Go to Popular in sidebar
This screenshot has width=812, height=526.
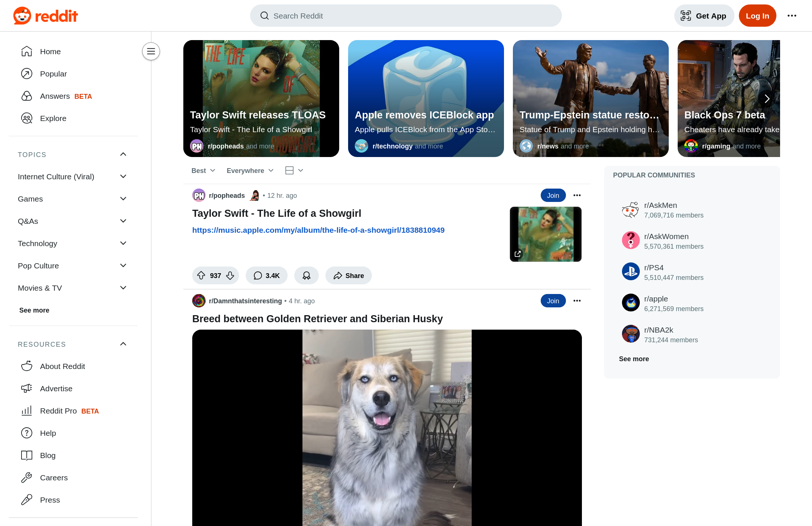tap(53, 74)
